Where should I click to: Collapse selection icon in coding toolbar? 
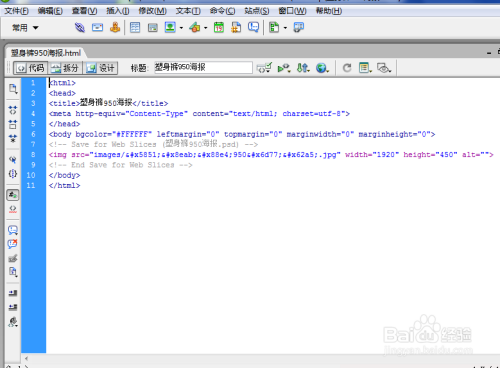(13, 124)
